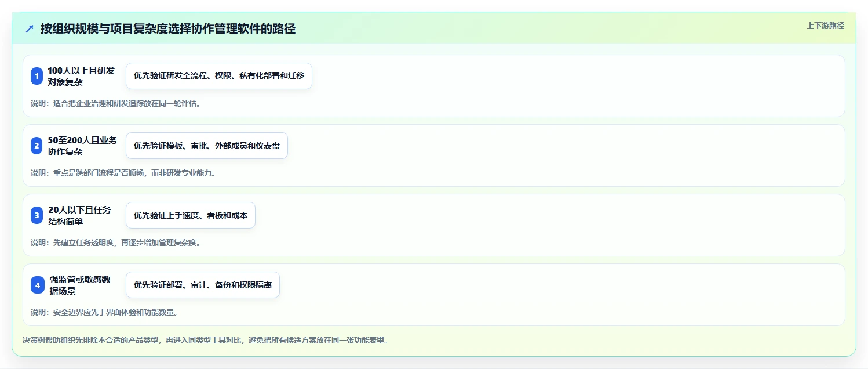Click the step 3 number badge
The height and width of the screenshot is (369, 868).
tap(37, 215)
